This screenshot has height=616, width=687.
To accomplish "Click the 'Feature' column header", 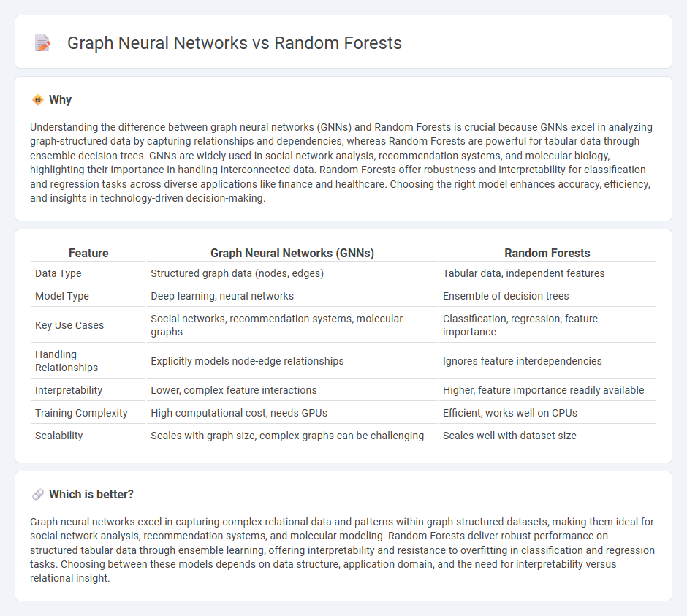I will point(88,254).
